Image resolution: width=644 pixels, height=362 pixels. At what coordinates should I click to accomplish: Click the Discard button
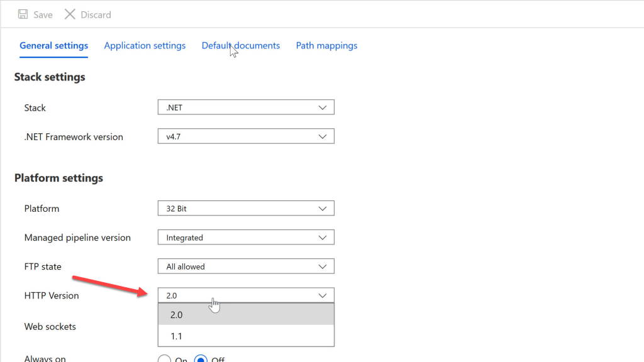pyautogui.click(x=87, y=14)
